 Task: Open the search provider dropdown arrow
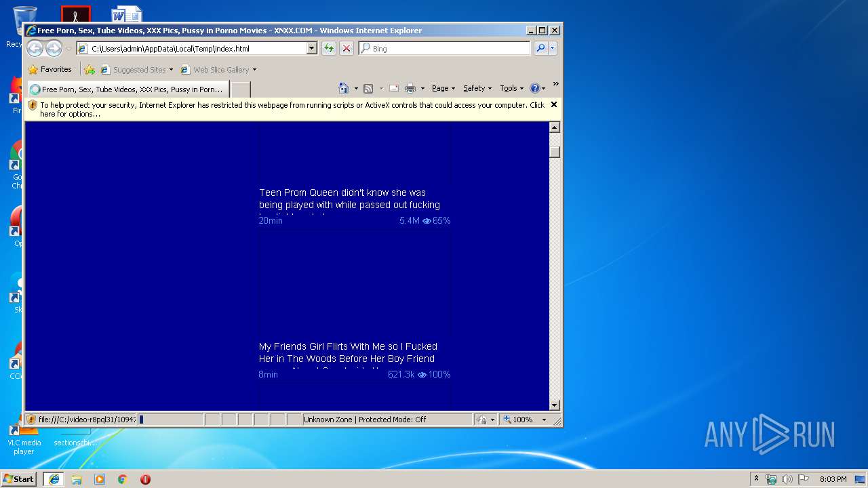(x=553, y=48)
